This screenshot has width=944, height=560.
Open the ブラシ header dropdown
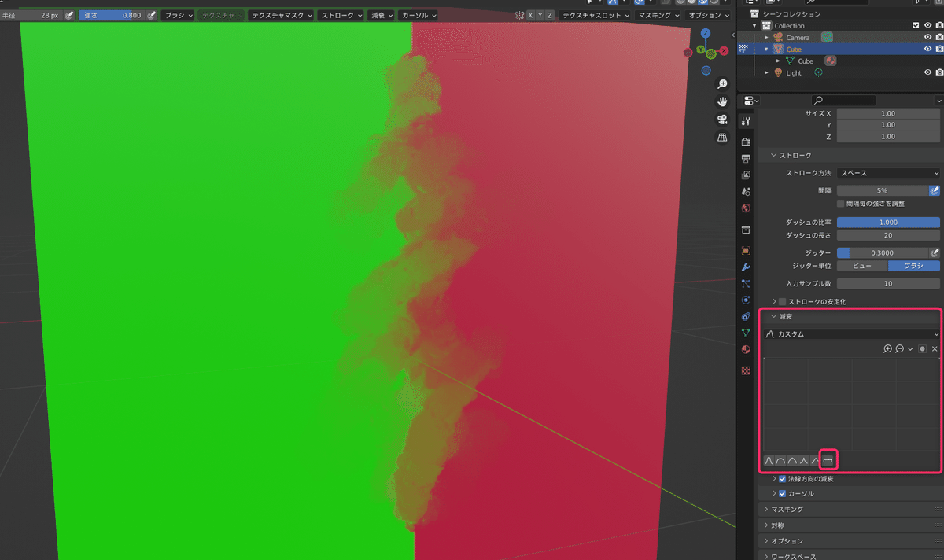pyautogui.click(x=179, y=15)
